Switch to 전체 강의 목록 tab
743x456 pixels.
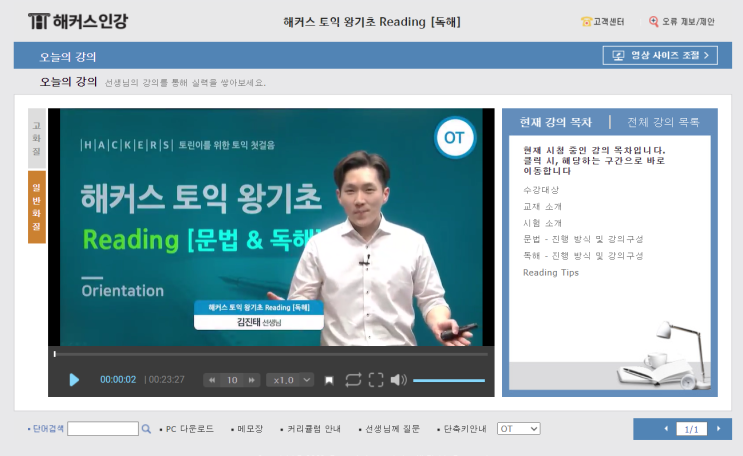[x=663, y=122]
